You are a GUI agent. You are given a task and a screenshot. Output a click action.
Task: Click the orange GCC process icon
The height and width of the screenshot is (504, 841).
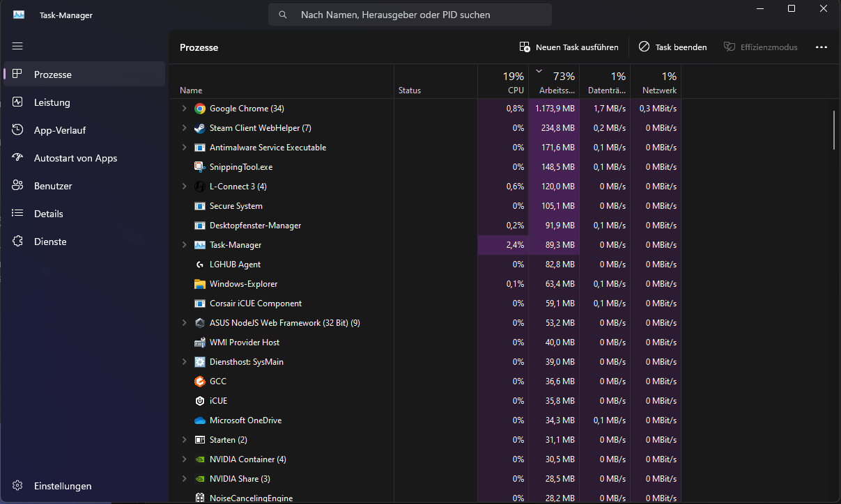coord(200,381)
